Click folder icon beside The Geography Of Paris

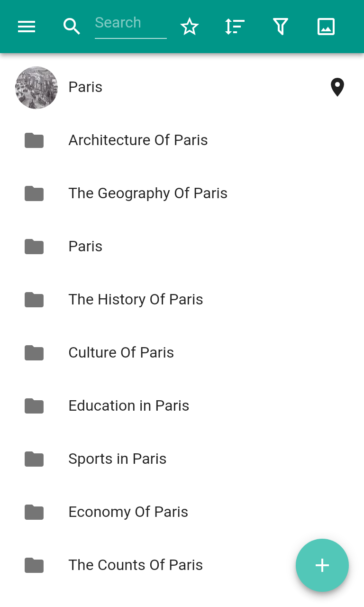(34, 193)
